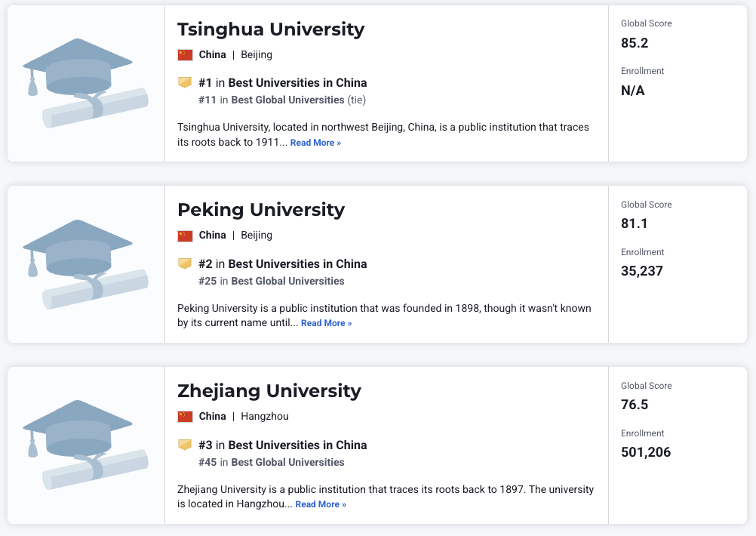The height and width of the screenshot is (536, 756).
Task: Click Peking University's yellow ranking badge icon
Action: [185, 263]
